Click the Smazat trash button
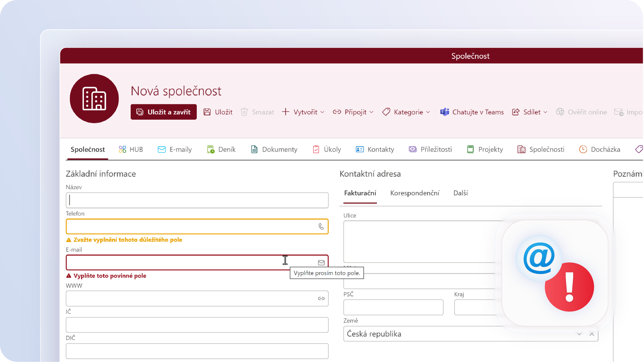644x362 pixels. tap(257, 112)
